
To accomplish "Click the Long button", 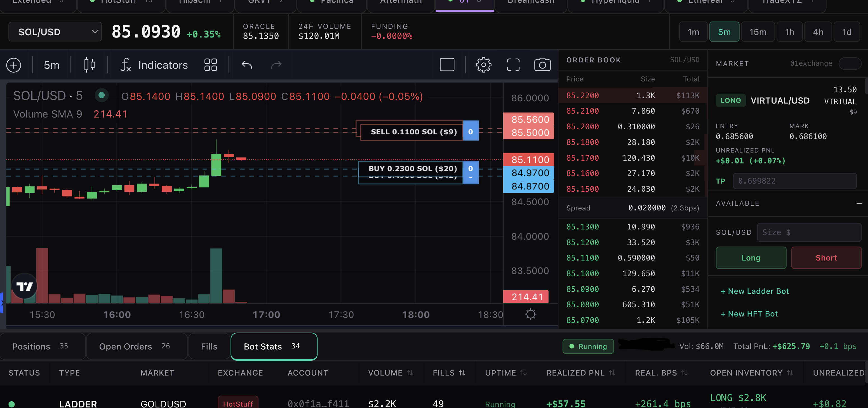I will click(x=751, y=258).
